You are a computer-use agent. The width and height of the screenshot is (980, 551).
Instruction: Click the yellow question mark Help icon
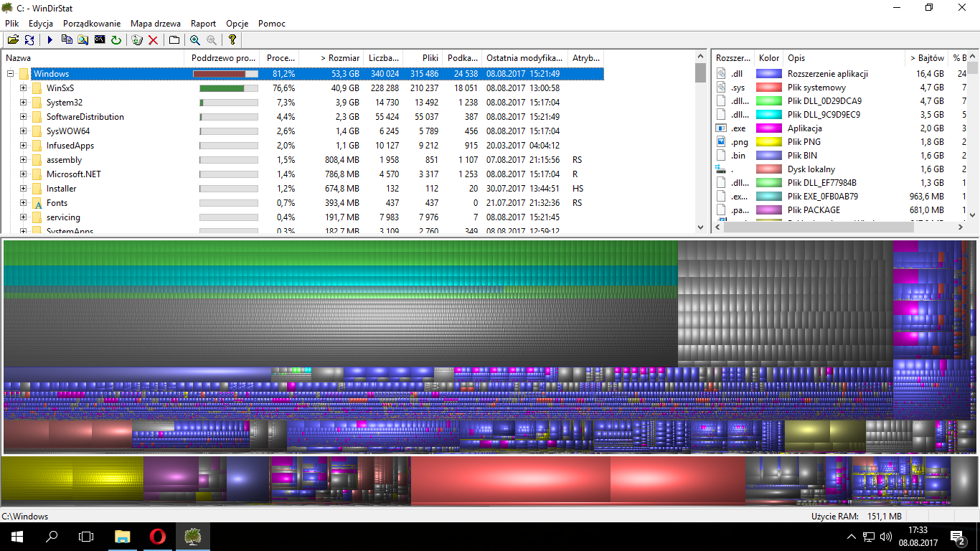click(232, 40)
